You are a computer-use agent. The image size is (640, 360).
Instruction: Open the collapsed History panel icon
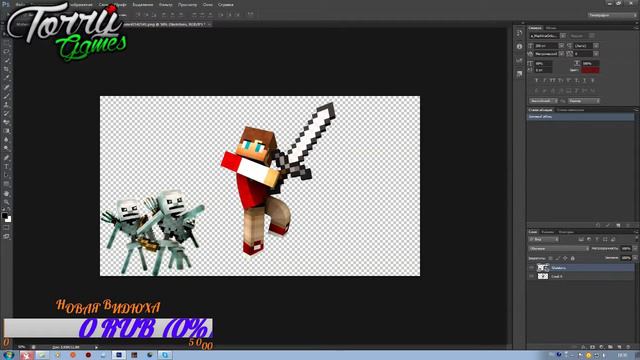519,33
